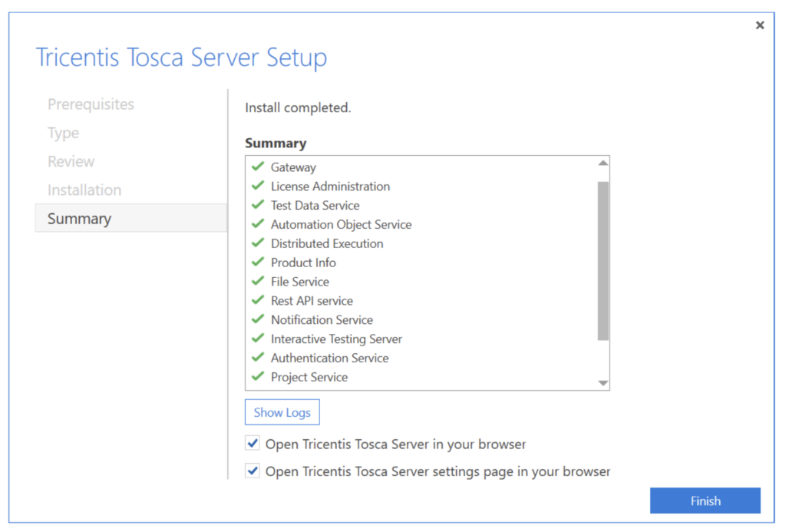Click the green checkmark beside Gateway

point(258,167)
